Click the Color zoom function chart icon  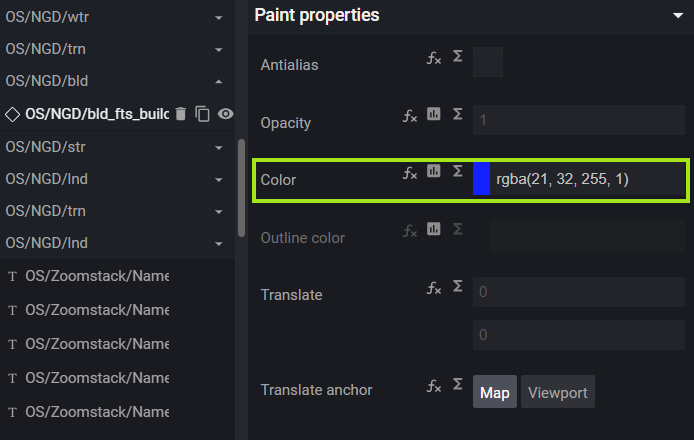tap(434, 171)
